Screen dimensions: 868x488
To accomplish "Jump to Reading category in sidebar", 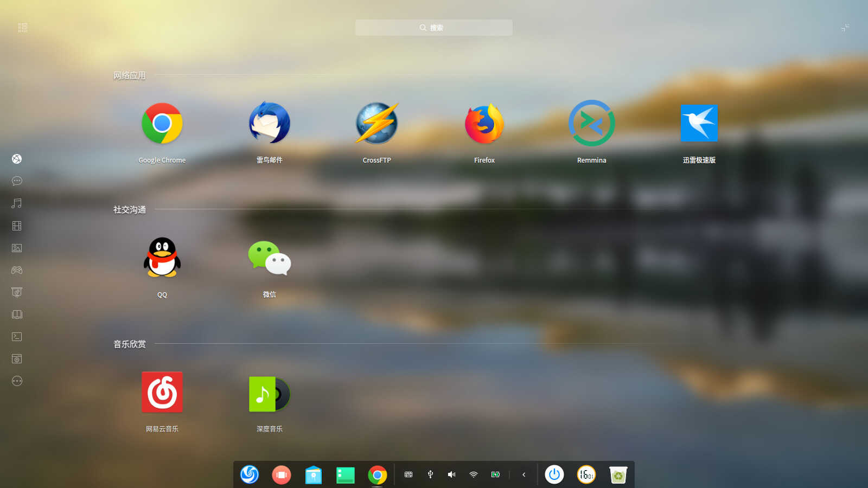I will (17, 314).
